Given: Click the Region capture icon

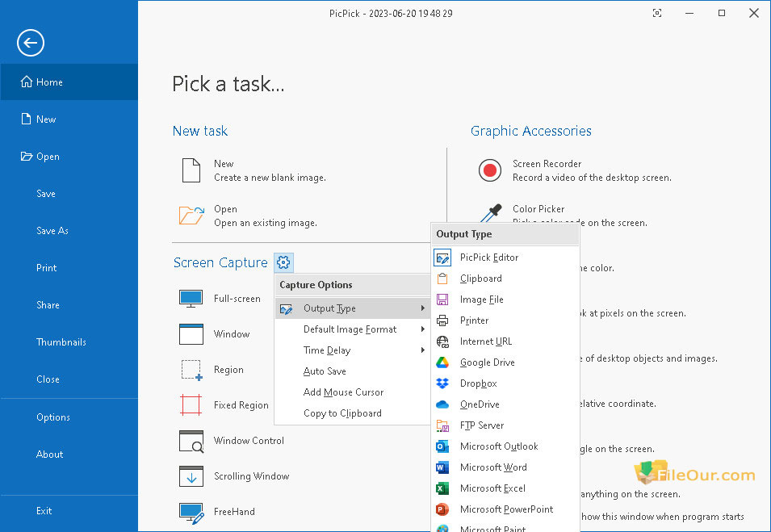Looking at the screenshot, I should pos(192,370).
